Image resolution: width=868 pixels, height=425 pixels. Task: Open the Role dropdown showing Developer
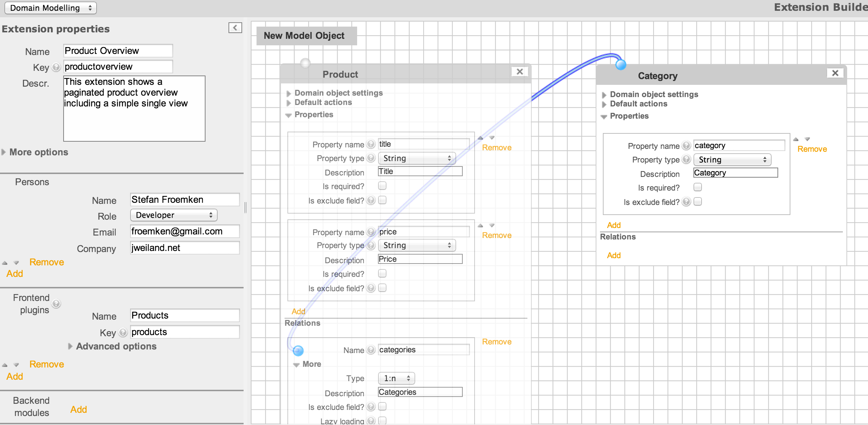pos(174,215)
